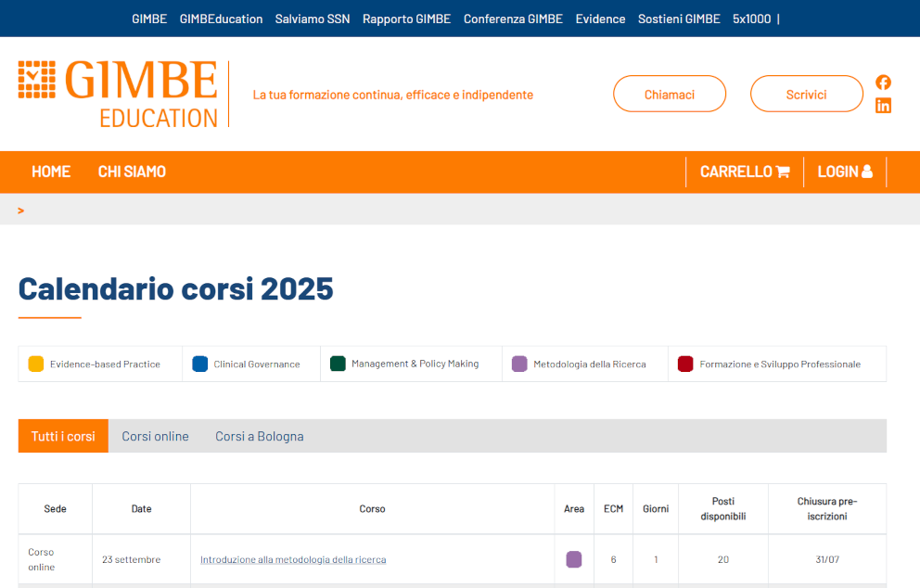
Task: Click the tagline La tua formazione continua
Action: pos(393,95)
